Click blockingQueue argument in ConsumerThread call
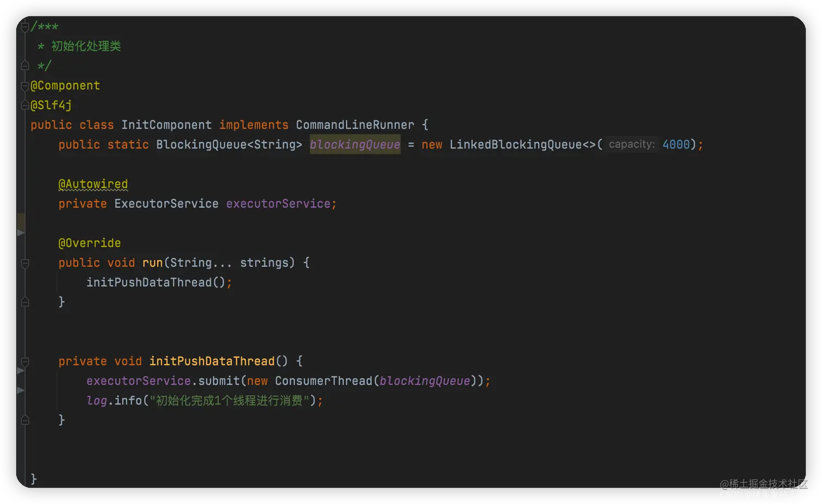This screenshot has width=822, height=504. click(x=425, y=381)
